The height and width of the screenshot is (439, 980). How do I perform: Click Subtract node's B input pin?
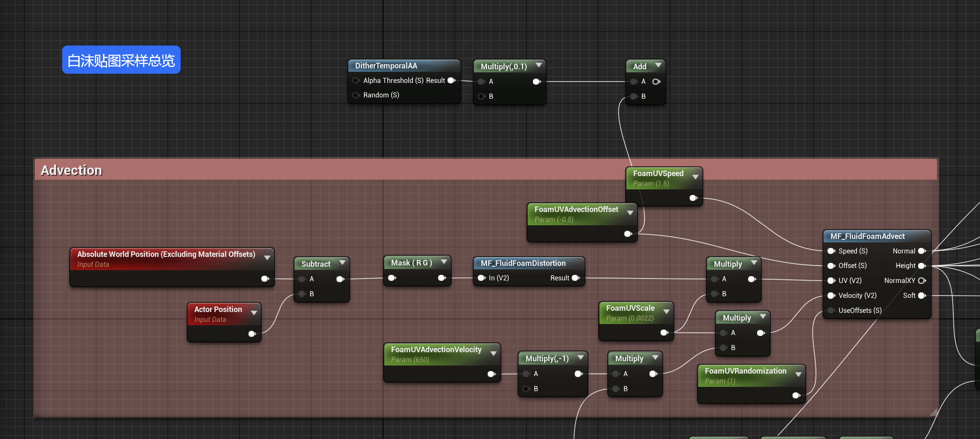coord(302,294)
